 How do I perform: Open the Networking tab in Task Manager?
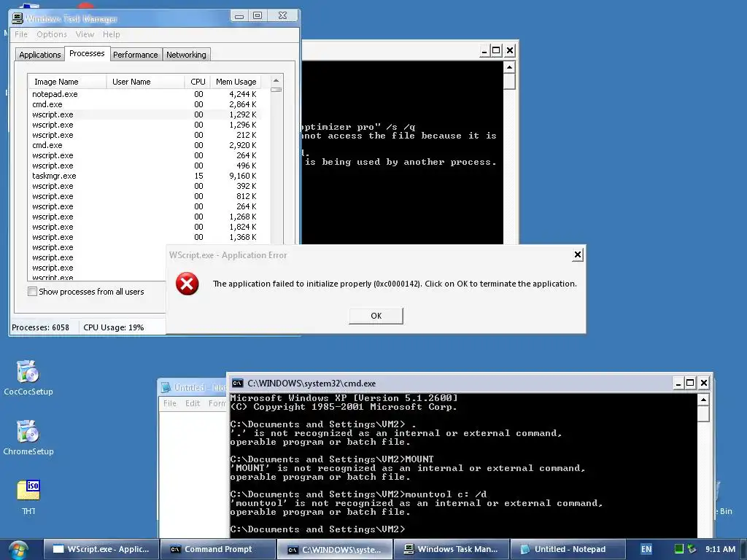(x=186, y=55)
